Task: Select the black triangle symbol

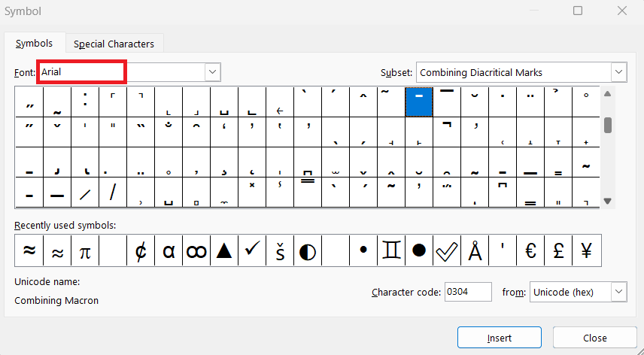Action: 224,250
